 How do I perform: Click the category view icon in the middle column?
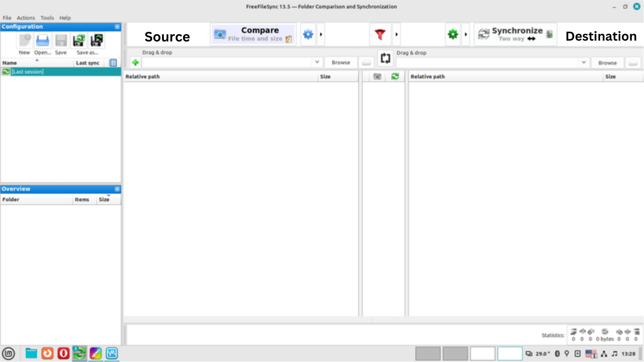tap(377, 76)
